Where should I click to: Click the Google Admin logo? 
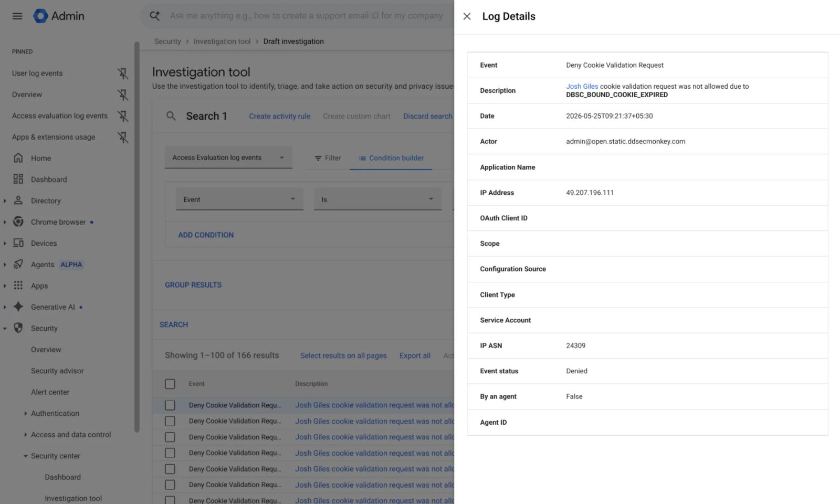click(59, 16)
